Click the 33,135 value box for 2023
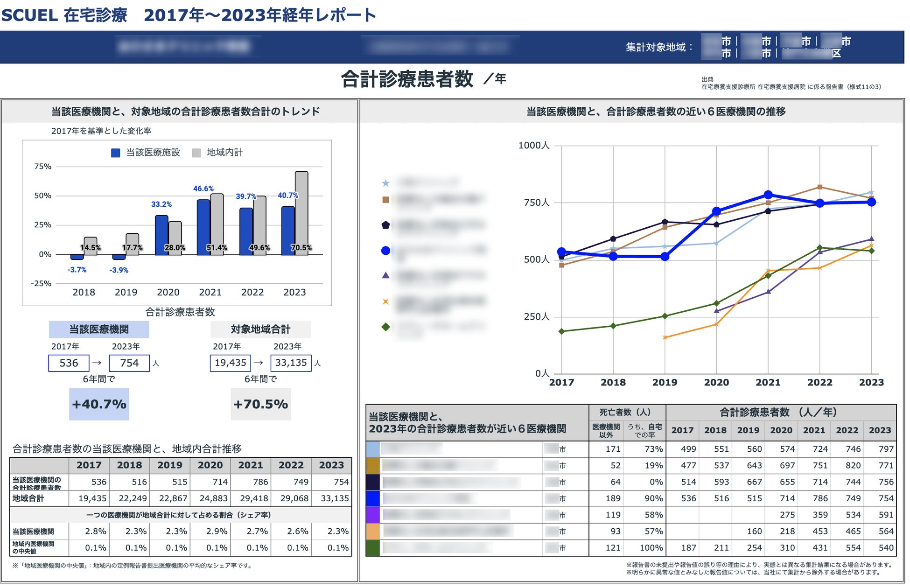The image size is (910, 588). [x=291, y=363]
